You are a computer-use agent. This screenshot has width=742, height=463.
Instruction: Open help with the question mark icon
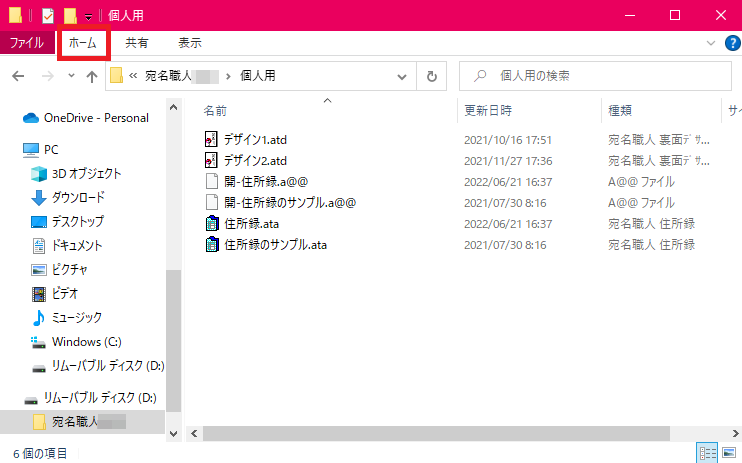(x=730, y=43)
